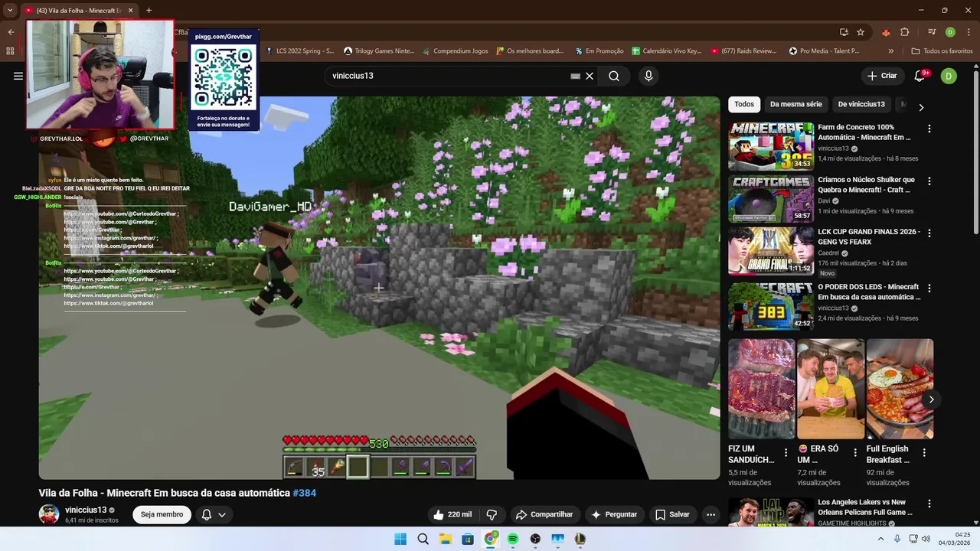Open the apps grid in bookmarks bar
This screenshot has height=551, width=980.
click(x=10, y=51)
